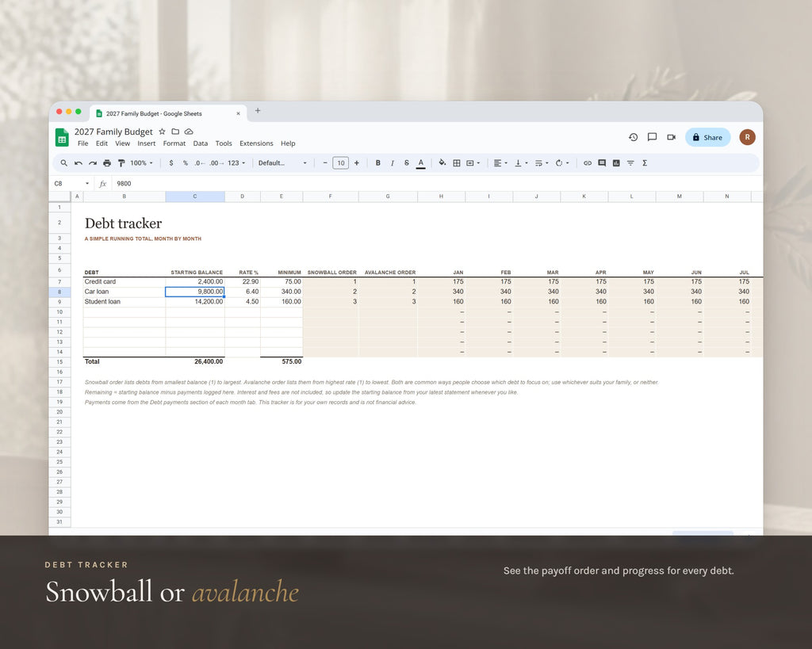
Task: Open the Edit menu
Action: click(102, 143)
